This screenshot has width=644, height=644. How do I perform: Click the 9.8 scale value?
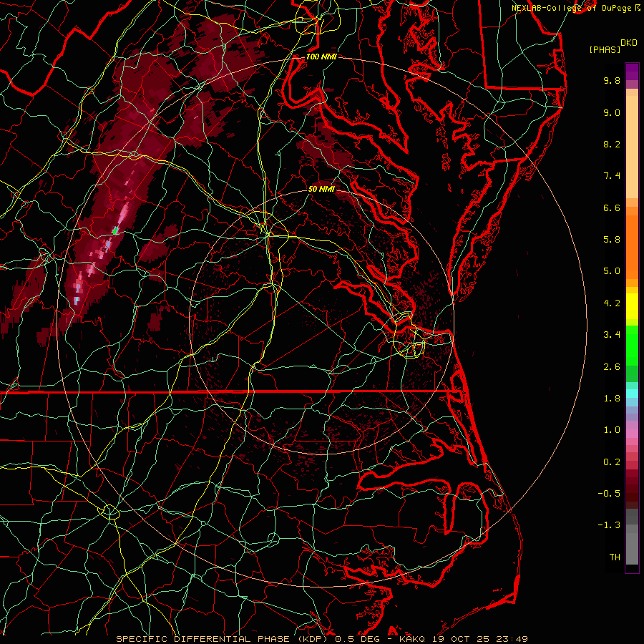pyautogui.click(x=612, y=80)
